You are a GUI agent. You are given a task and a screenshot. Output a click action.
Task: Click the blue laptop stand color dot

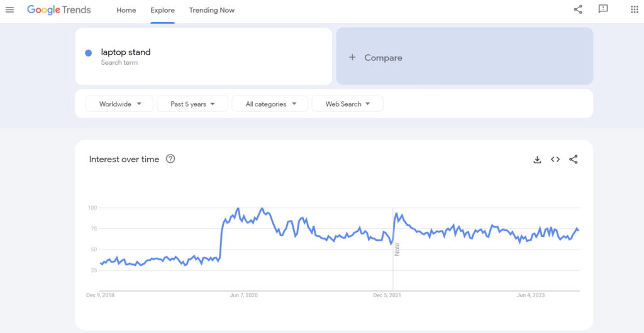pos(89,53)
